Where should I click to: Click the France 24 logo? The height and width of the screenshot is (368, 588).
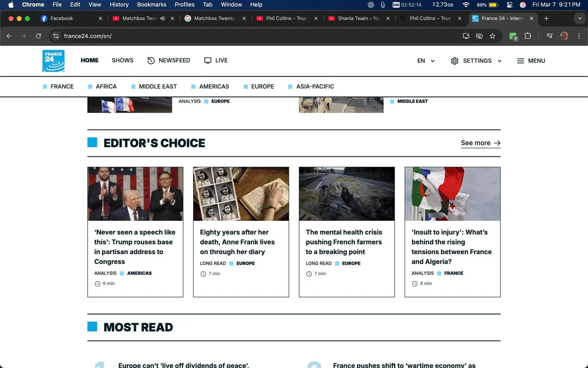click(x=53, y=61)
